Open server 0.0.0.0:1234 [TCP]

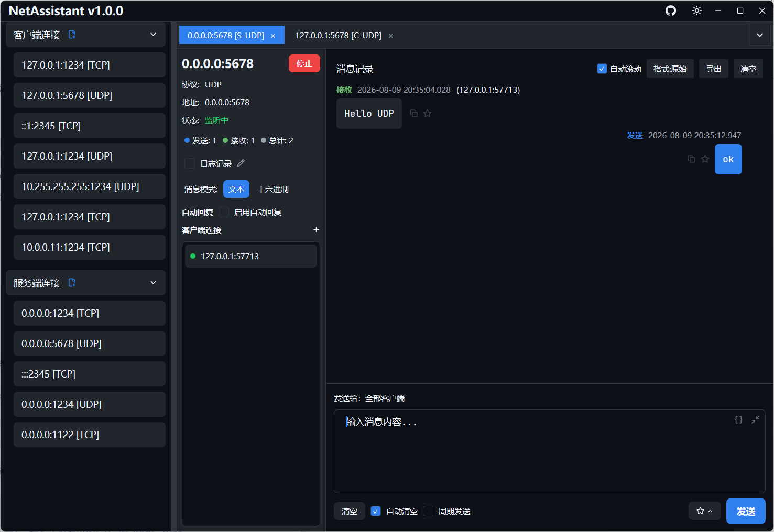tap(90, 313)
